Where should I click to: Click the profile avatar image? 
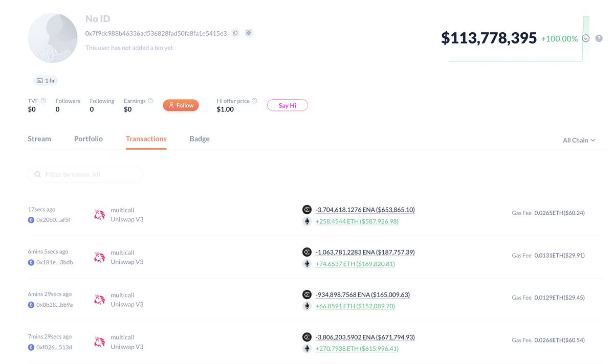click(53, 38)
